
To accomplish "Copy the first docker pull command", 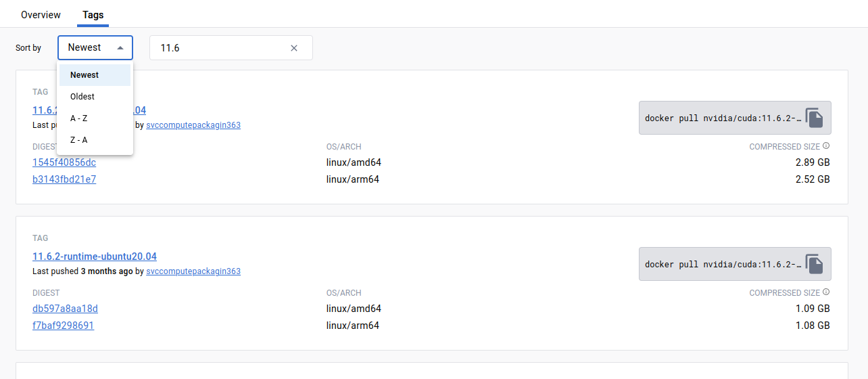I will click(x=815, y=118).
